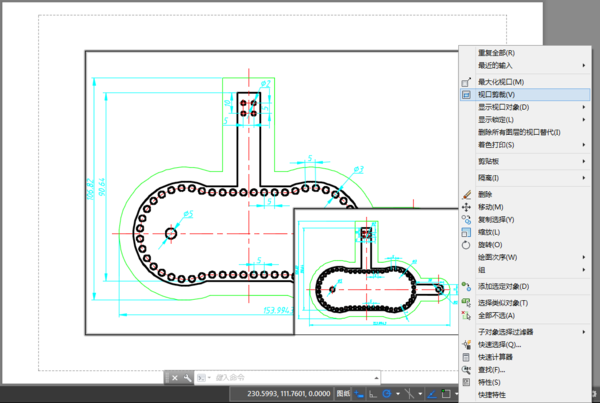
Task: Toggle ortho mode icon in status bar
Action: pyautogui.click(x=373, y=394)
